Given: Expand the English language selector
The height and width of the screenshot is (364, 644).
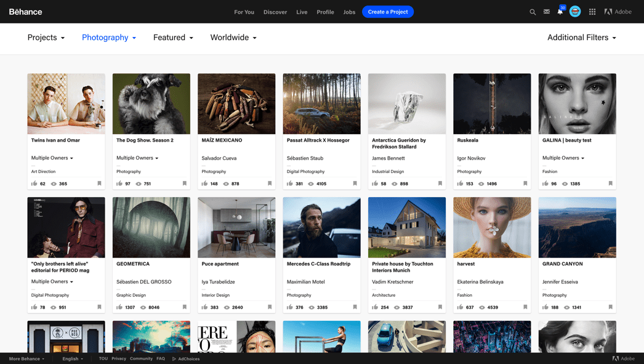Looking at the screenshot, I should point(72,358).
